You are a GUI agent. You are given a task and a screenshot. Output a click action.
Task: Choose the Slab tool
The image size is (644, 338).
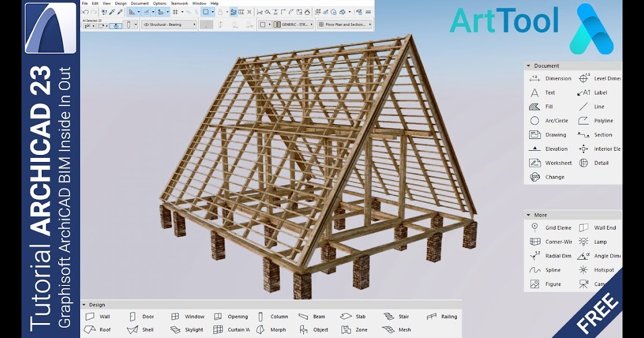pos(354,317)
